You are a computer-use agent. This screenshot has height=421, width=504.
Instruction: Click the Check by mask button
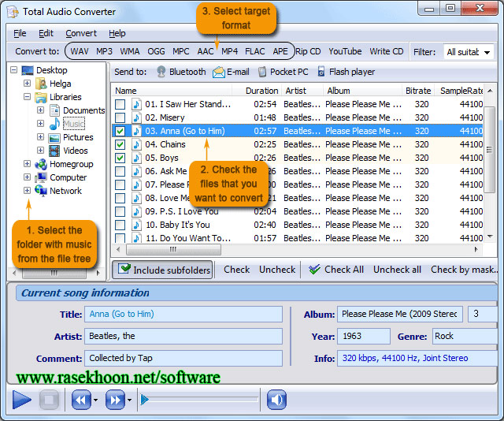(464, 270)
